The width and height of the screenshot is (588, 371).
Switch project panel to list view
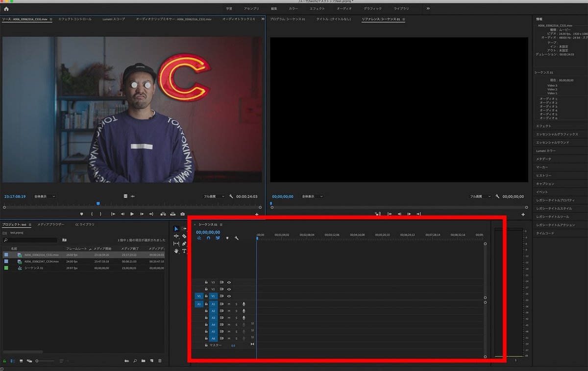coord(13,361)
